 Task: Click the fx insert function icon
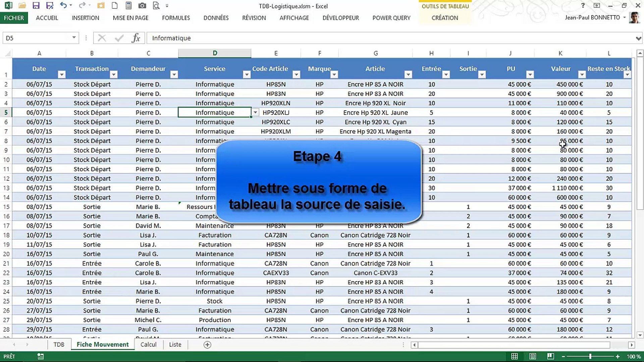pos(136,38)
